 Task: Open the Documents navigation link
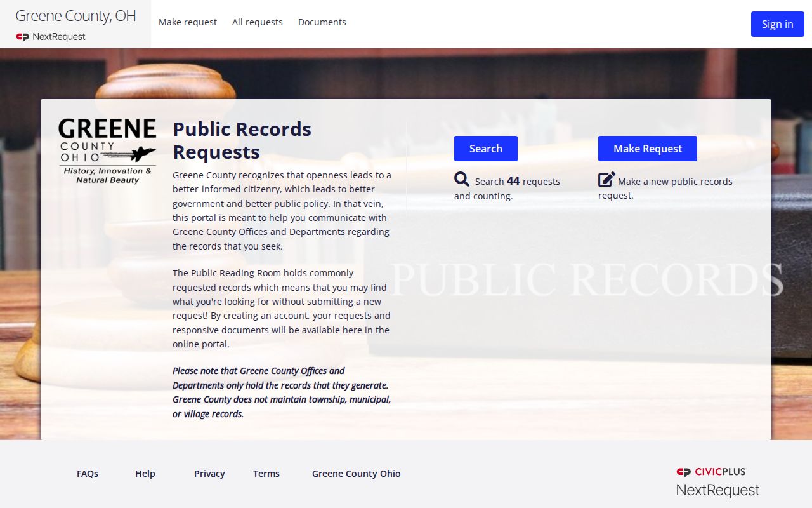[x=322, y=22]
